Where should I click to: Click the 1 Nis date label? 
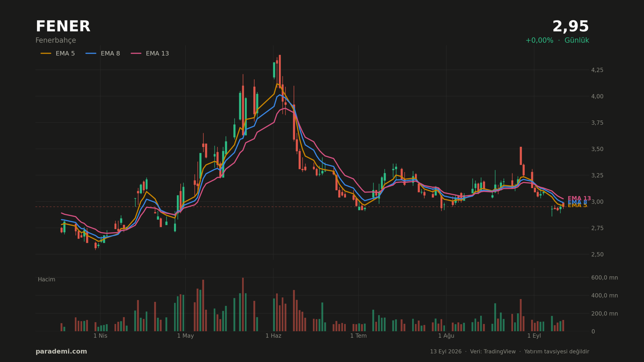(x=100, y=336)
